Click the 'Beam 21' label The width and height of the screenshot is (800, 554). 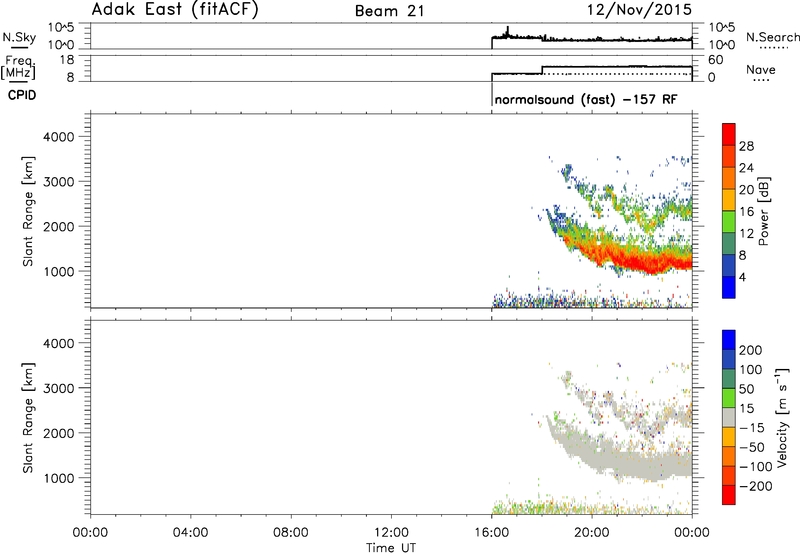pos(389,11)
